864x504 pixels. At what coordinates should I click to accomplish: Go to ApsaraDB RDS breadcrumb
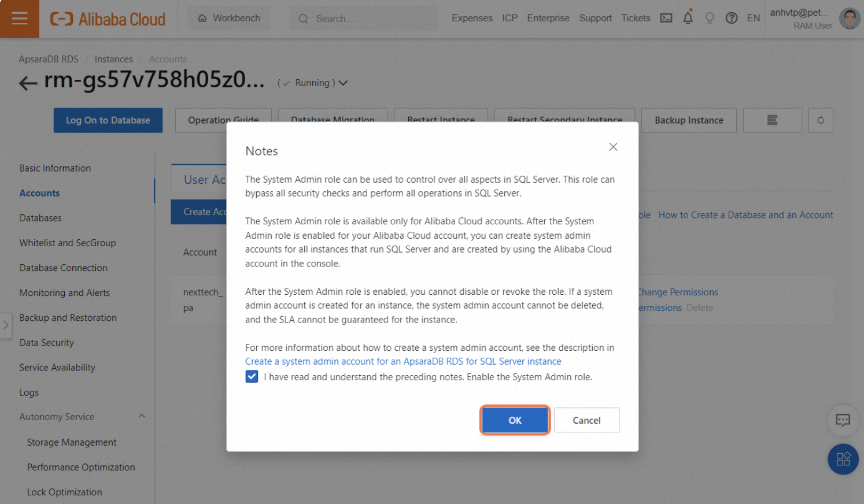coord(49,59)
